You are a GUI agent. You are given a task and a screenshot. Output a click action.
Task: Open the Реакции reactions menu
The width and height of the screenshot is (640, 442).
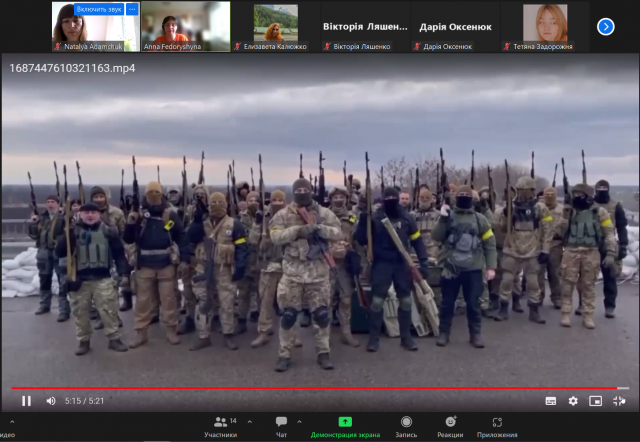(450, 427)
